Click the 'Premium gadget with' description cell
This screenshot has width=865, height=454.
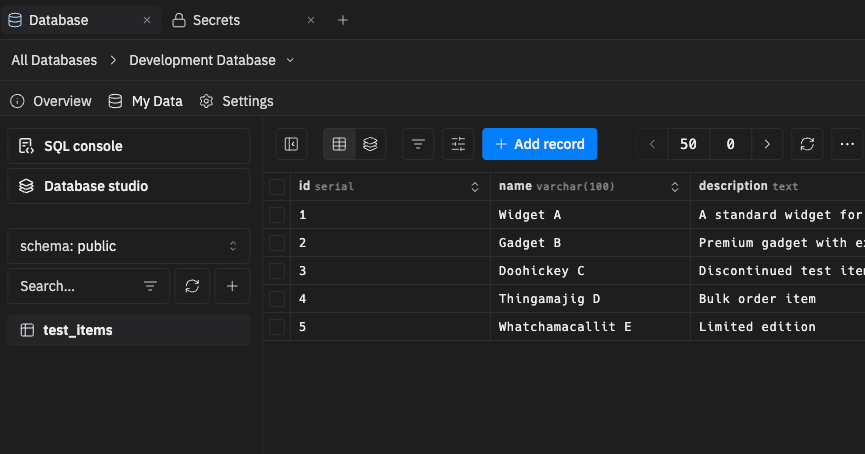click(x=777, y=243)
